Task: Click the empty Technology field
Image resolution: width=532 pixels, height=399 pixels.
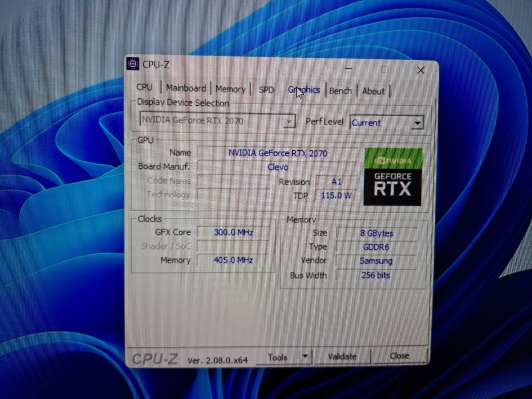Action: tap(234, 195)
